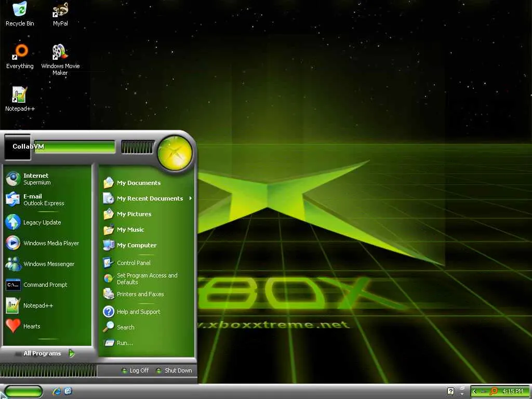The height and width of the screenshot is (399, 532).
Task: Open My Music folder
Action: tap(147, 230)
